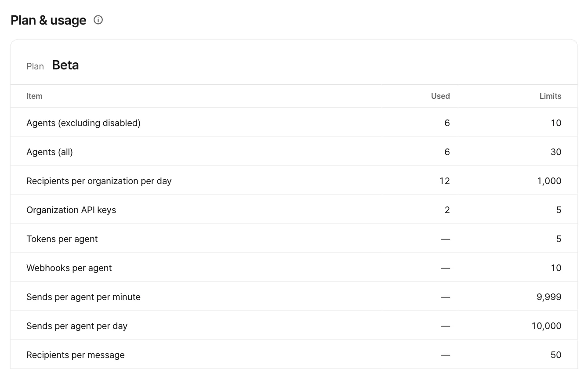Click the Beta plan name

[x=65, y=65]
